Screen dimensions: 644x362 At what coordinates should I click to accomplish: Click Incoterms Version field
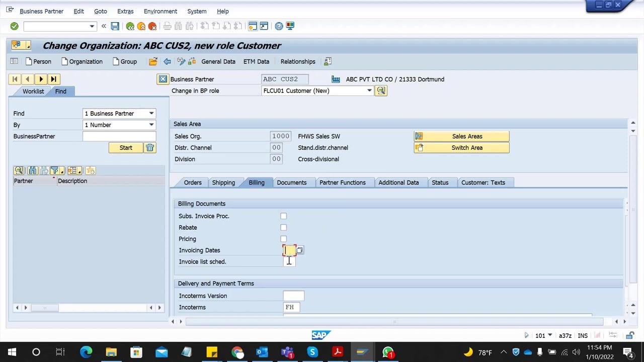click(294, 296)
